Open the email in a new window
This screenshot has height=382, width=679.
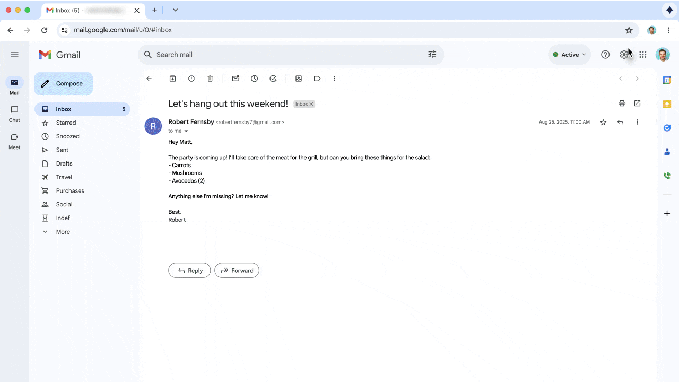pos(637,103)
